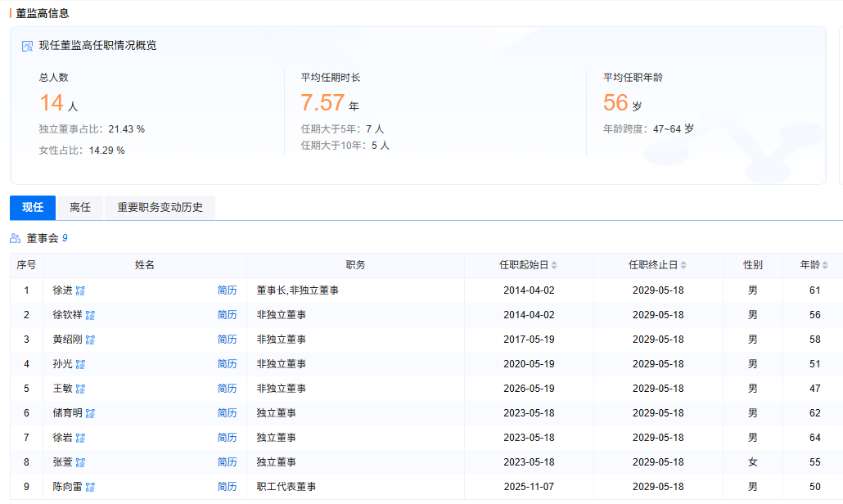Open relationship graph icon next to 黄绍刚
Viewport: 843px width, 504px height.
pyautogui.click(x=90, y=340)
